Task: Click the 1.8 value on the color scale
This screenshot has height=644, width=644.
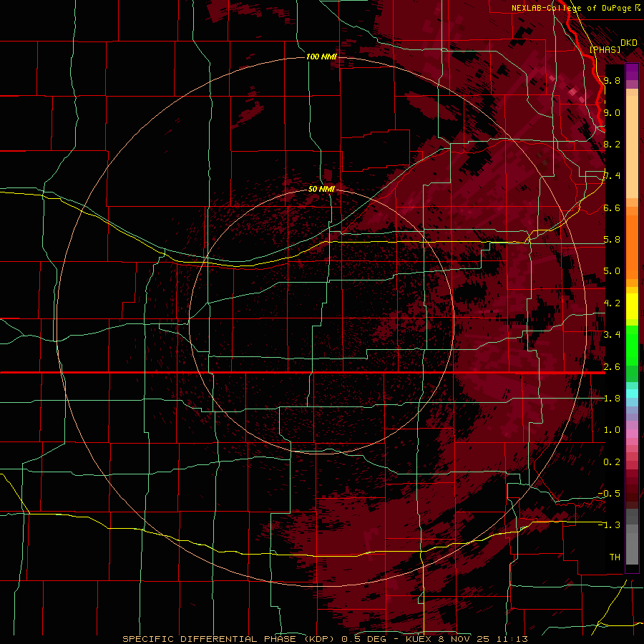Action: (x=612, y=399)
